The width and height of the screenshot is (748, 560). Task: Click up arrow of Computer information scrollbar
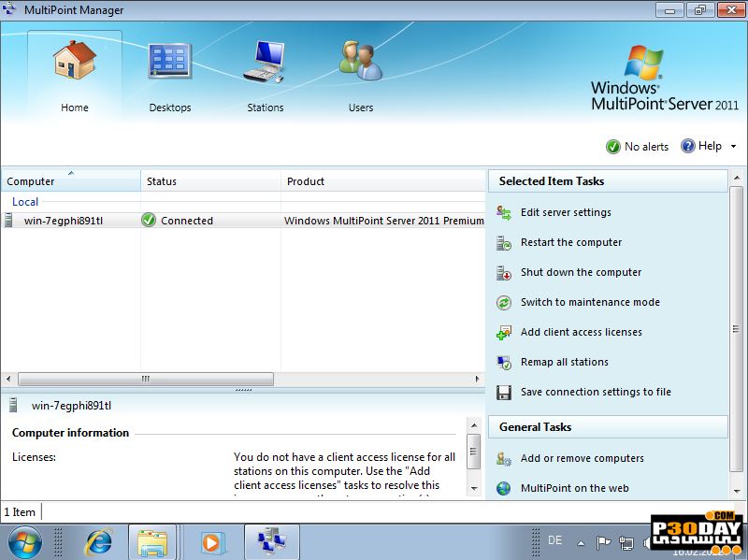coord(474,425)
